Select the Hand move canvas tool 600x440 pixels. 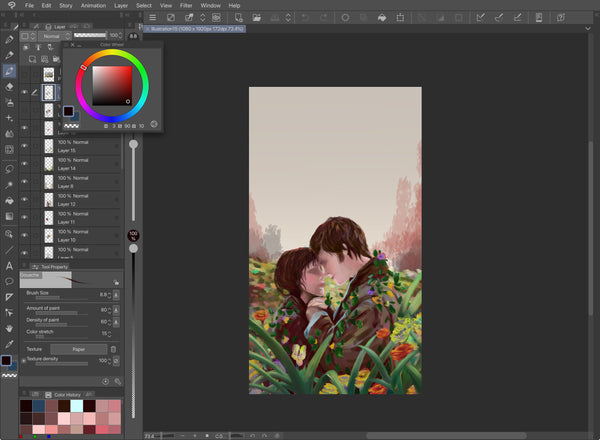[x=9, y=328]
